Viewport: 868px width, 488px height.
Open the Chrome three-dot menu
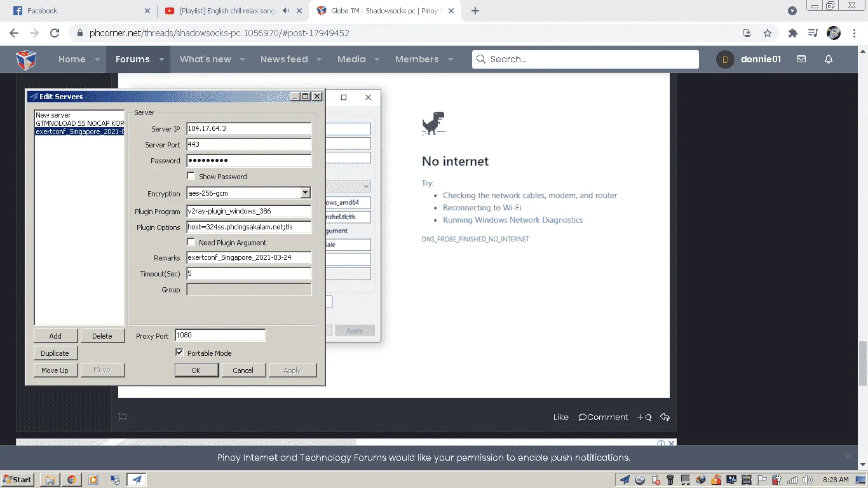coord(855,33)
